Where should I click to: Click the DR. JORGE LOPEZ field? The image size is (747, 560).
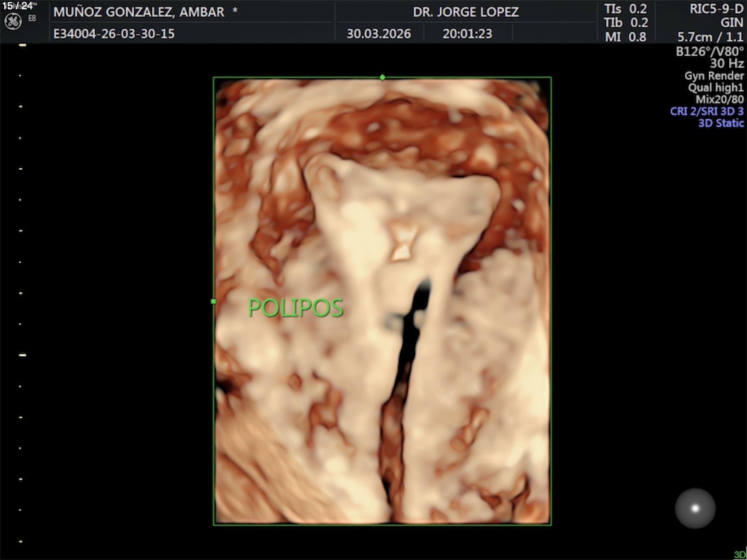[x=466, y=12]
